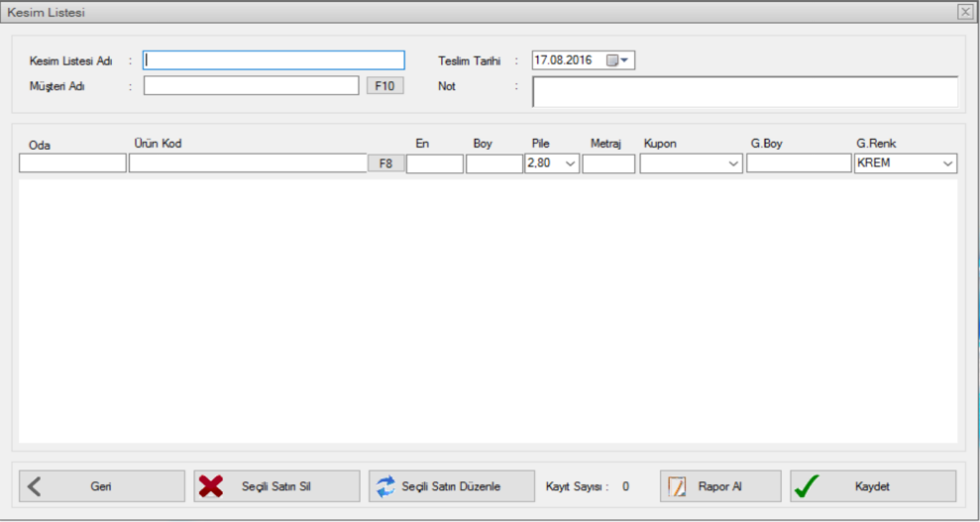Click the blue arrows edit row icon
The height and width of the screenshot is (522, 980).
pos(385,486)
